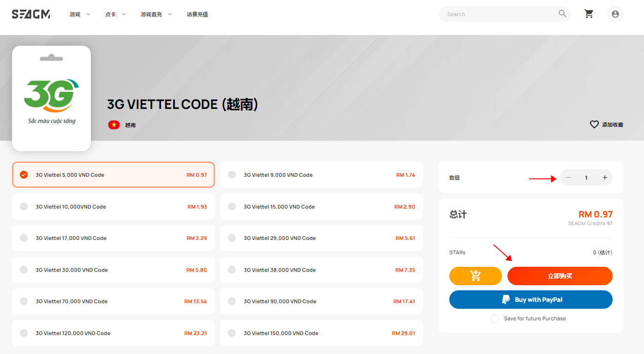
Task: Select 3G Viettel 30,000 VND Code
Action: (x=113, y=270)
